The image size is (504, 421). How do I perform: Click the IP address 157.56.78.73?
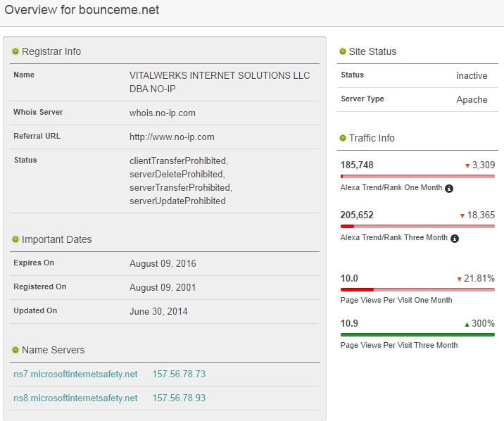coord(179,375)
